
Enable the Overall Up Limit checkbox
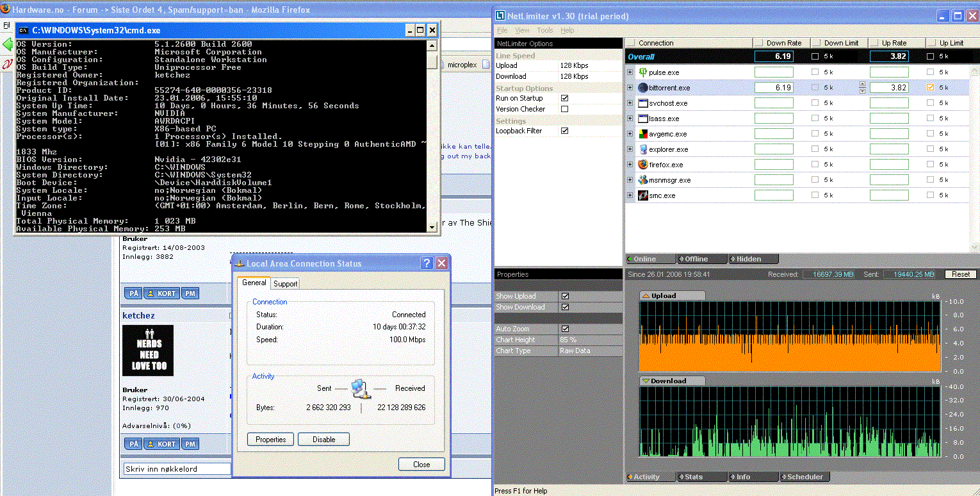click(x=931, y=56)
